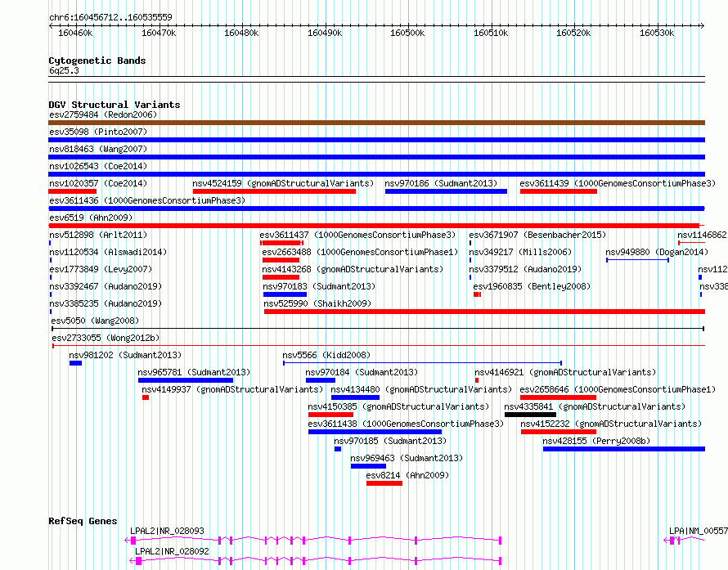Select nsv3379512 (Audano2019) label
The height and width of the screenshot is (570, 728).
click(525, 269)
